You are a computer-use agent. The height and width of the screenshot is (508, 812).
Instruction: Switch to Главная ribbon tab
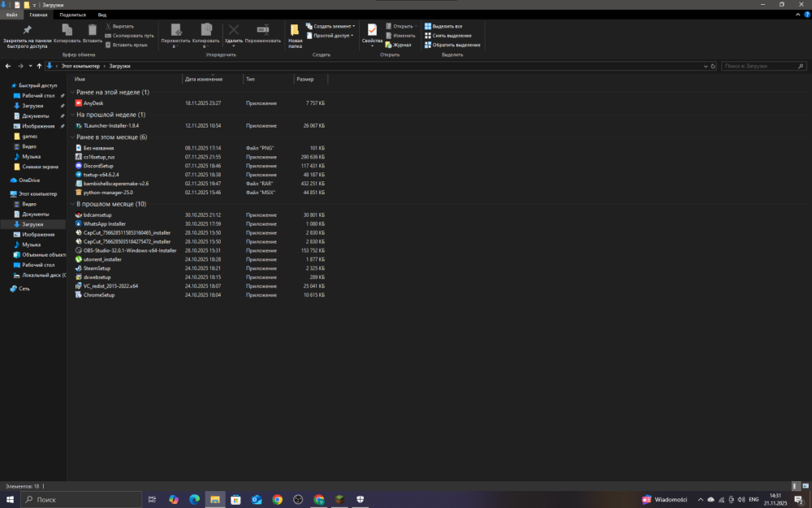click(x=38, y=15)
